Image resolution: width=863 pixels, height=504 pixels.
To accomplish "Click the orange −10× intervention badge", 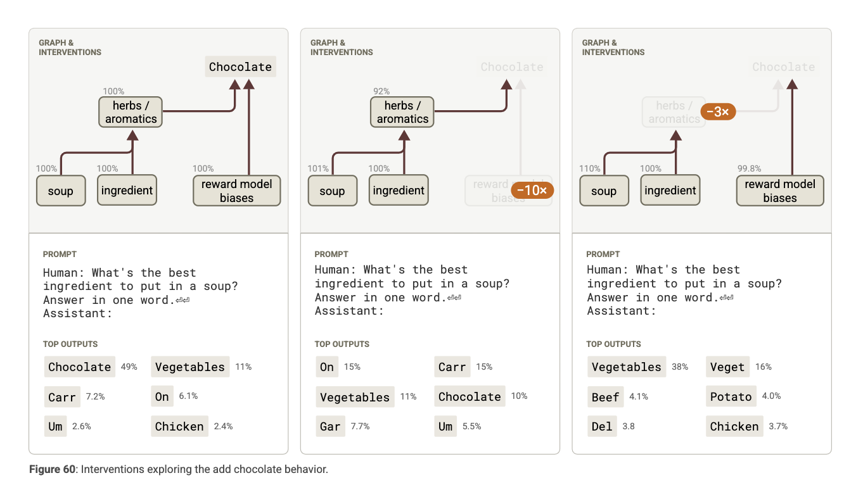I will 532,190.
